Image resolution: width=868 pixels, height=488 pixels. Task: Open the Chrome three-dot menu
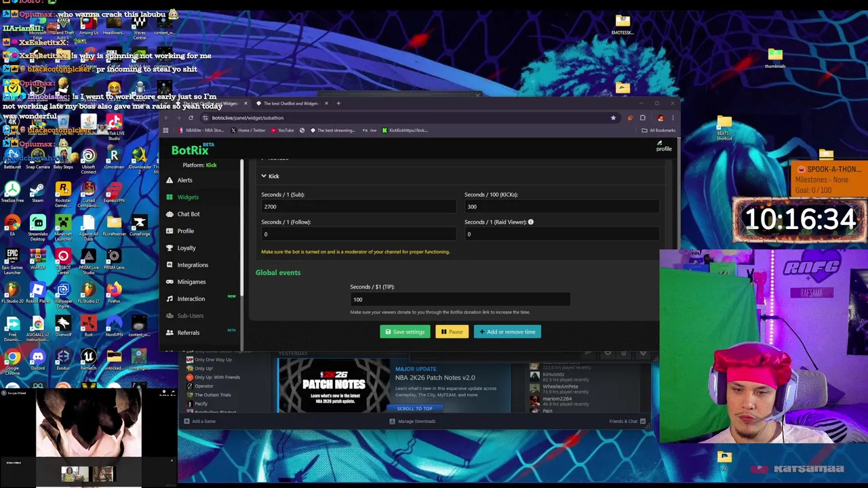point(673,118)
